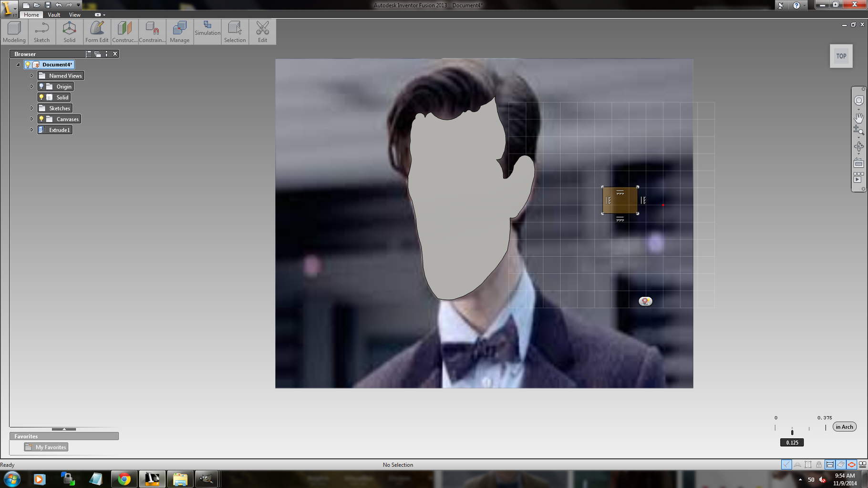Toggle visibility bulb for Solid
This screenshot has width=868, height=488.
click(x=41, y=97)
